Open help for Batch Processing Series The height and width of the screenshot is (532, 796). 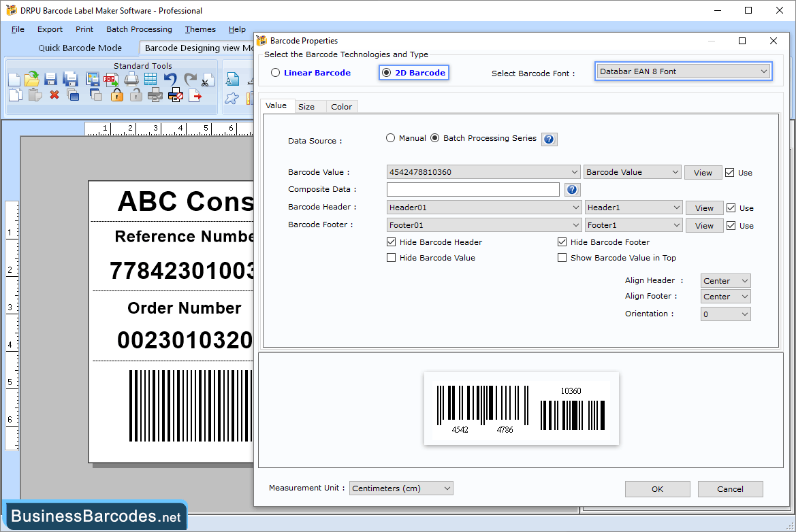point(550,139)
